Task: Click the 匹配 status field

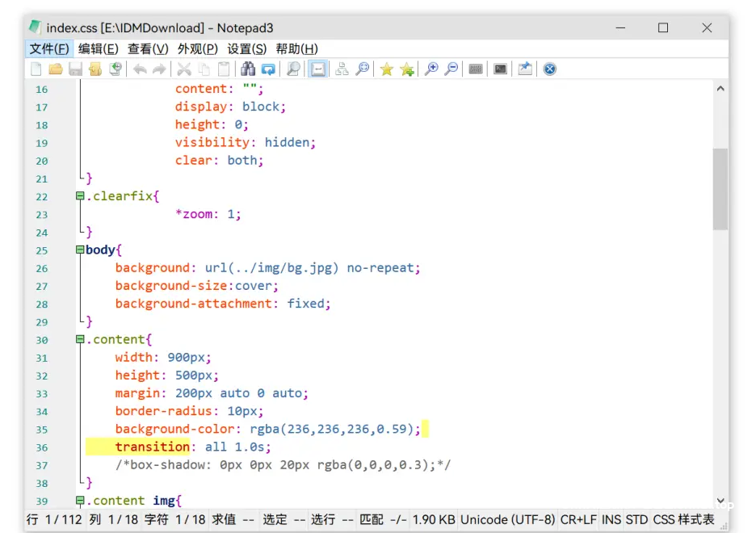Action: (x=384, y=519)
